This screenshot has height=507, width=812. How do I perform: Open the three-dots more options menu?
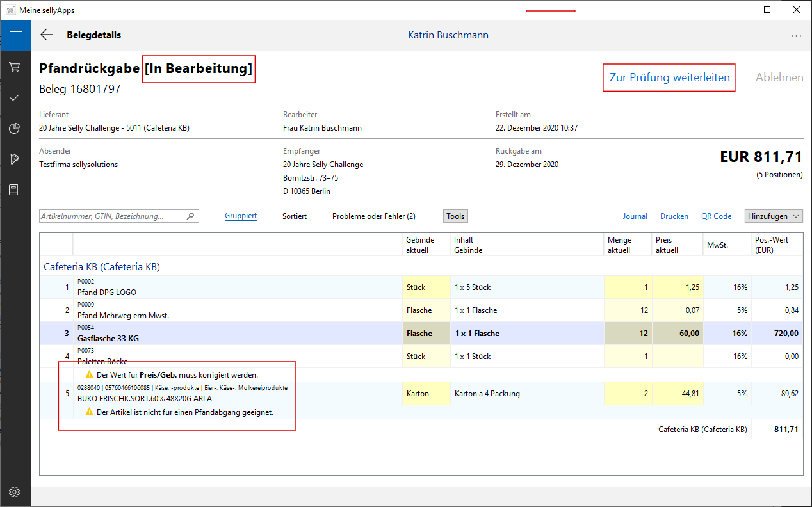pyautogui.click(x=796, y=36)
